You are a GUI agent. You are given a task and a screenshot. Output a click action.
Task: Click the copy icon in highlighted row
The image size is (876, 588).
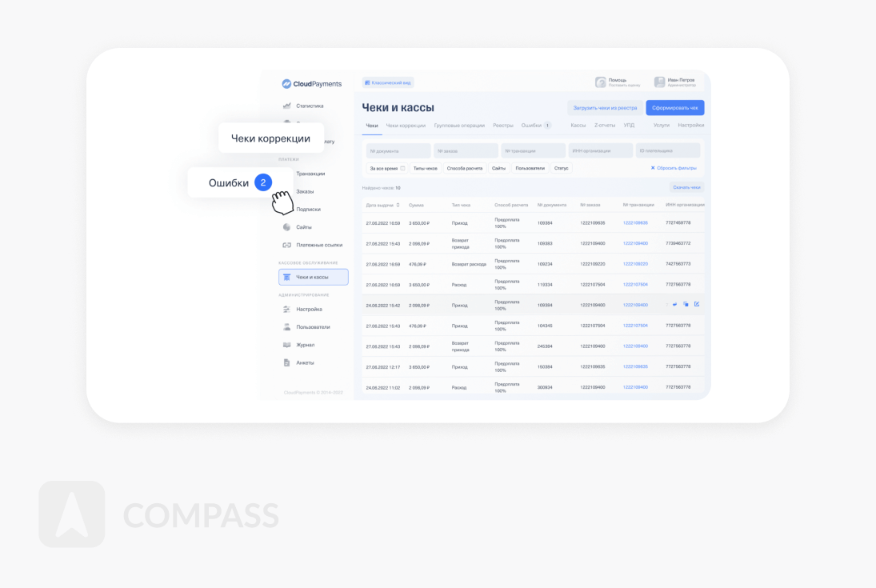pyautogui.click(x=686, y=305)
